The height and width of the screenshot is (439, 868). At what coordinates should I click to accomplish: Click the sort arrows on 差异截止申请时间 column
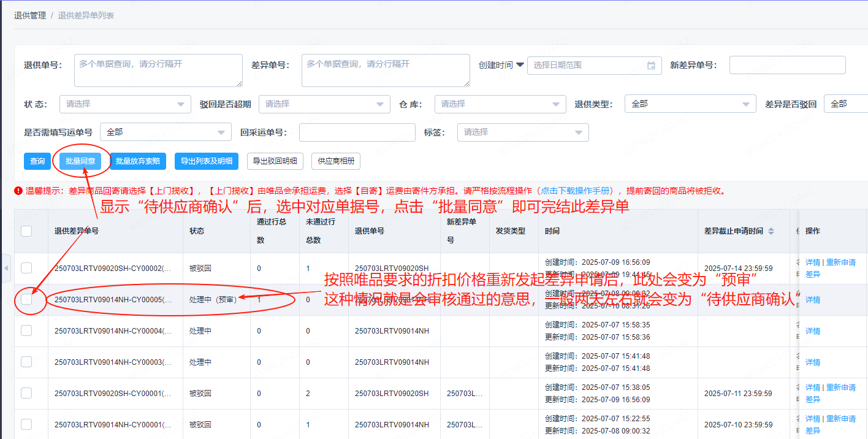771,231
